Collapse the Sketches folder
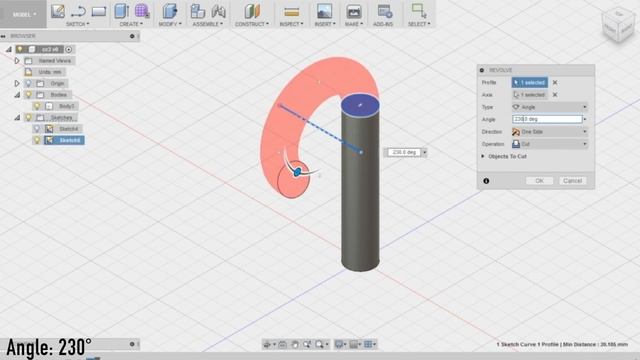 [x=17, y=118]
